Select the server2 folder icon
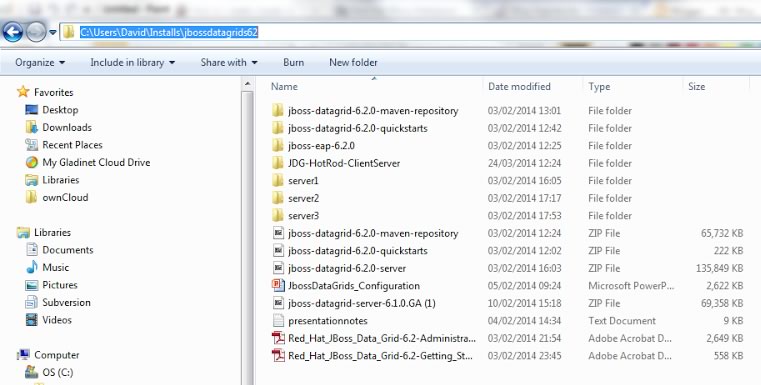The width and height of the screenshot is (761, 385). [x=278, y=198]
